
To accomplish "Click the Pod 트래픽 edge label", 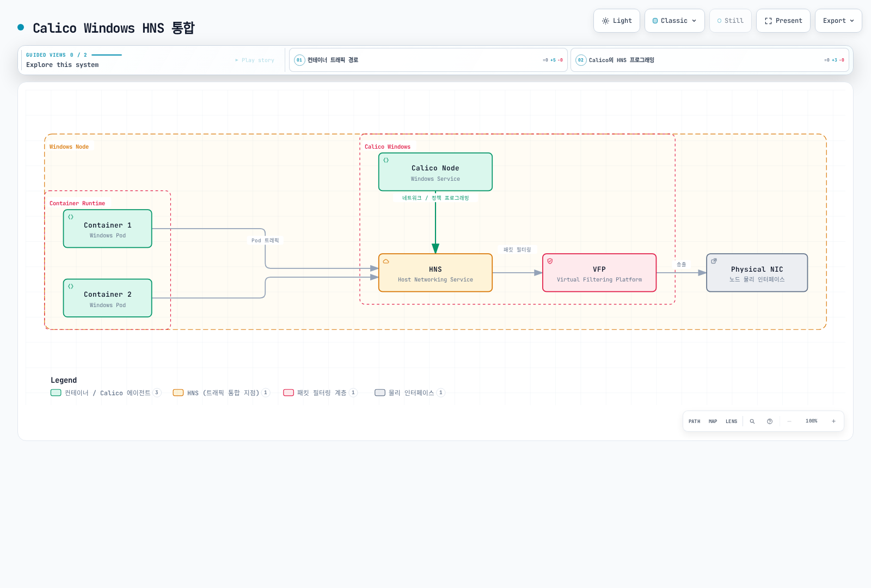I will tap(265, 240).
